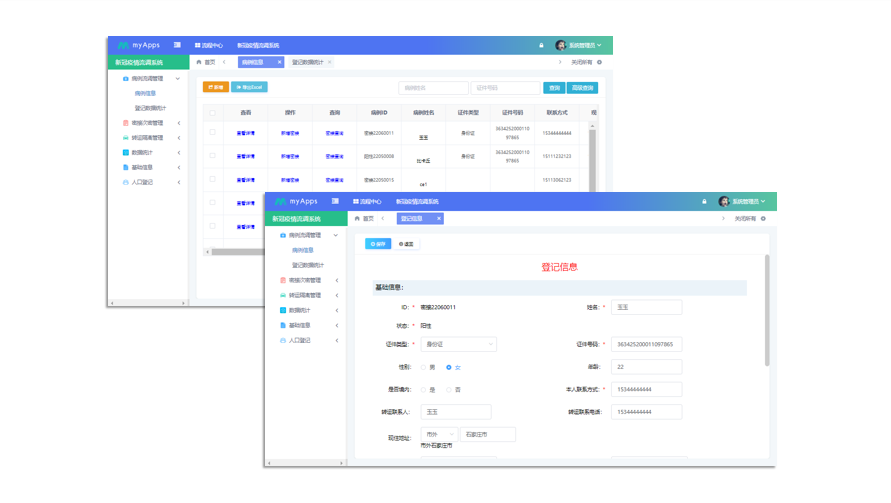The image size is (891, 503).
Task: Click sidebar collapse icon in case list window
Action: 177,45
